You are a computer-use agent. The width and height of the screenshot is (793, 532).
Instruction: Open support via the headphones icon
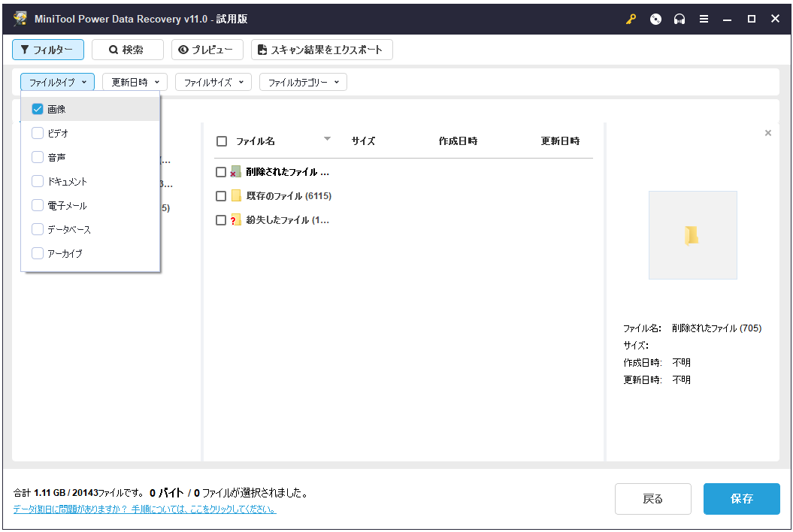pos(679,20)
